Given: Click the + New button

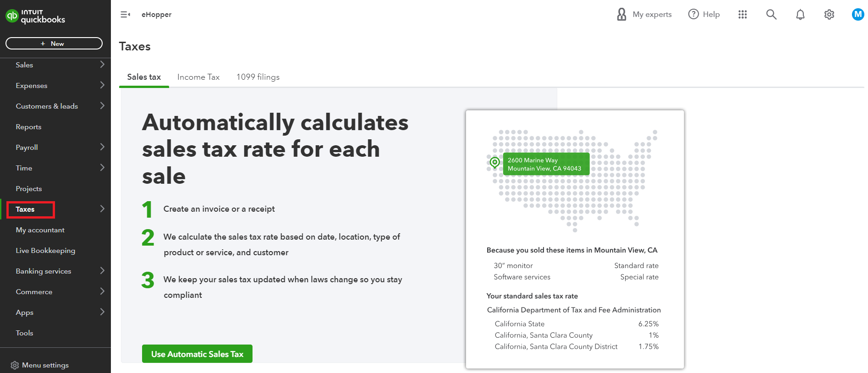Looking at the screenshot, I should coord(54,44).
